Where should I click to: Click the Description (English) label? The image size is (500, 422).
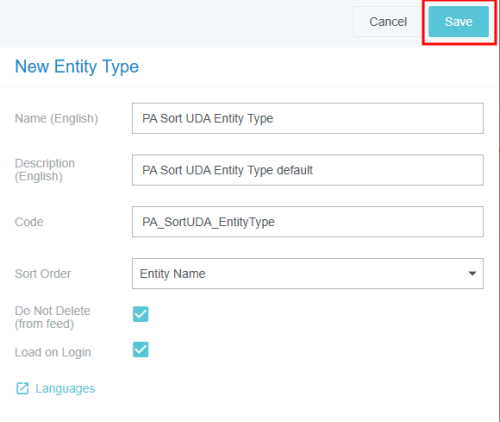pyautogui.click(x=45, y=170)
